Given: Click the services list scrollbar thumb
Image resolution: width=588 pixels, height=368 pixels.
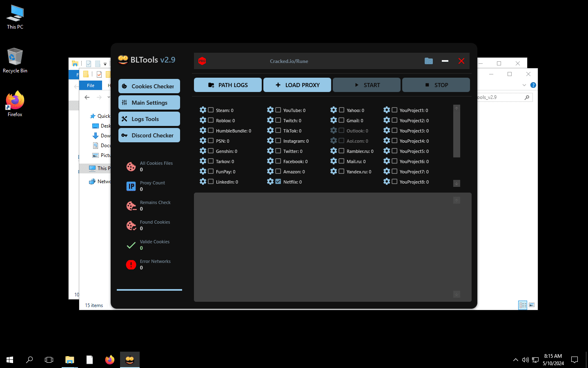Looking at the screenshot, I should (x=457, y=135).
